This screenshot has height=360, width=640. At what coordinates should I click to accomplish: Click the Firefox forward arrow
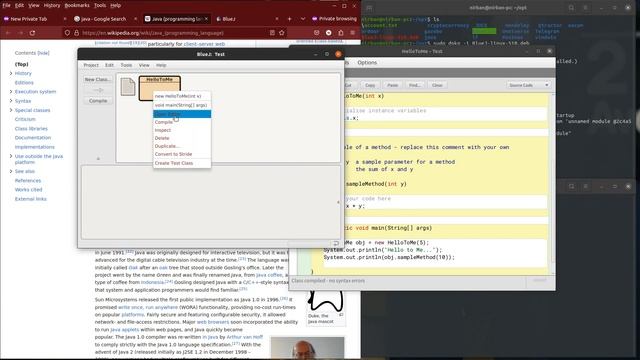point(20,33)
